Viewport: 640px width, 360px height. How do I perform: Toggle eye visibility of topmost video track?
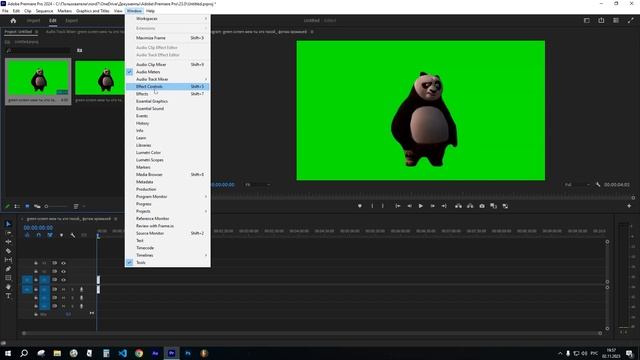(63, 263)
